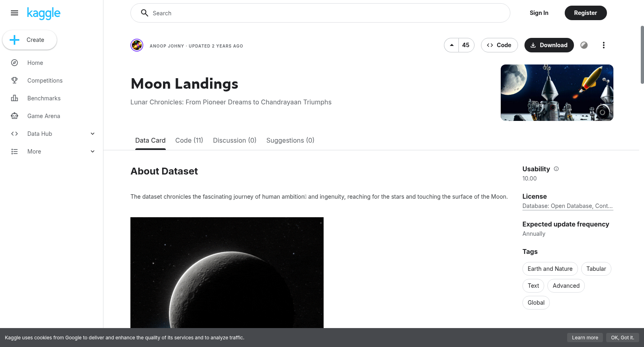Click the moon photo in About Dataset
This screenshot has width=644, height=347.
[227, 273]
